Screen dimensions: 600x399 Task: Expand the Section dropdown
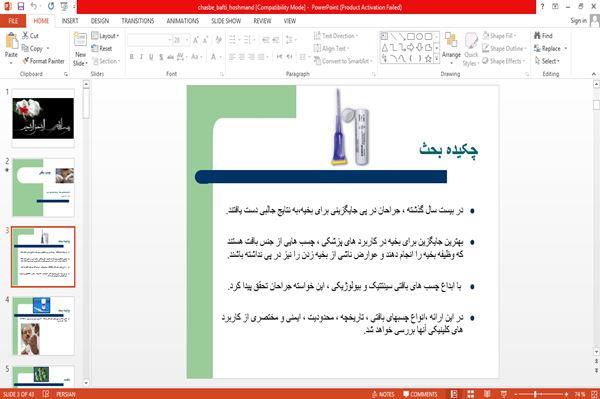(x=106, y=61)
